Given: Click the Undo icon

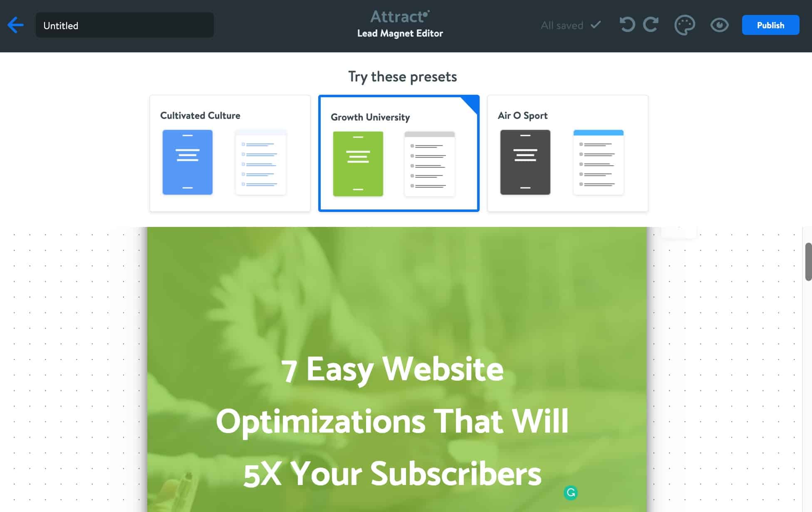Looking at the screenshot, I should pos(627,25).
